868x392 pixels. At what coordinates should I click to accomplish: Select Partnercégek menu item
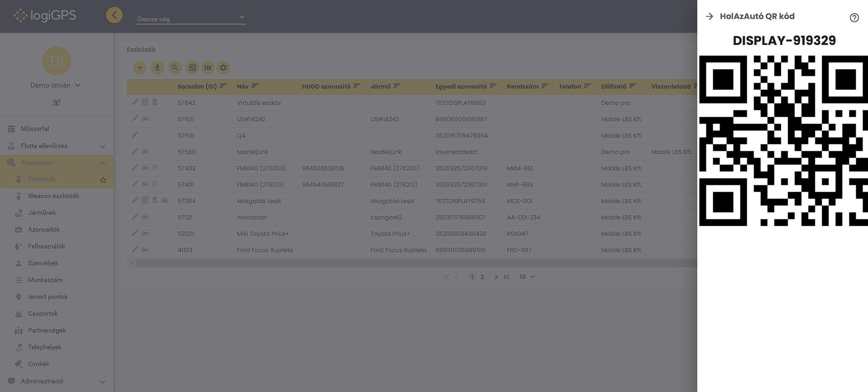click(x=47, y=330)
